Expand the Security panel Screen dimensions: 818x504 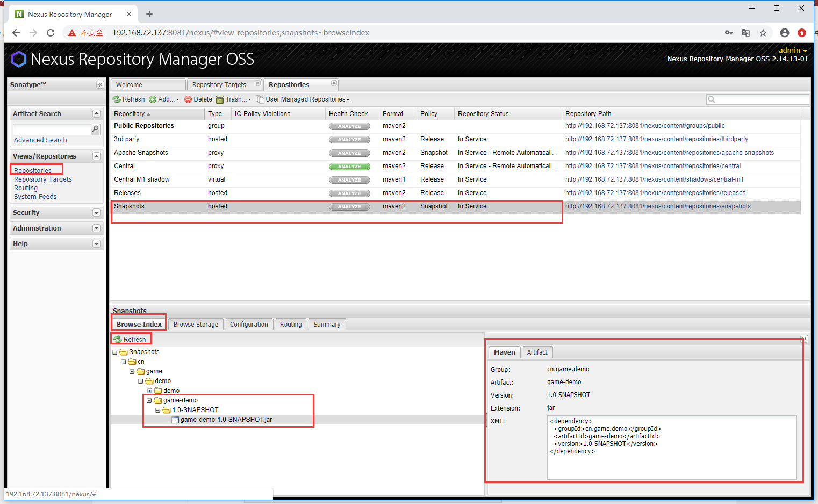tap(96, 213)
